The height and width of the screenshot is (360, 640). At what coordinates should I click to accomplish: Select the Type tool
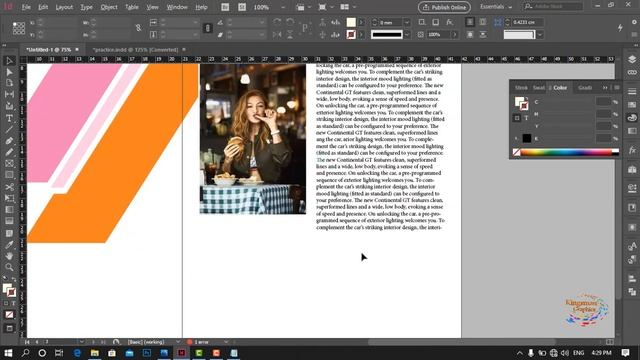tap(9, 118)
